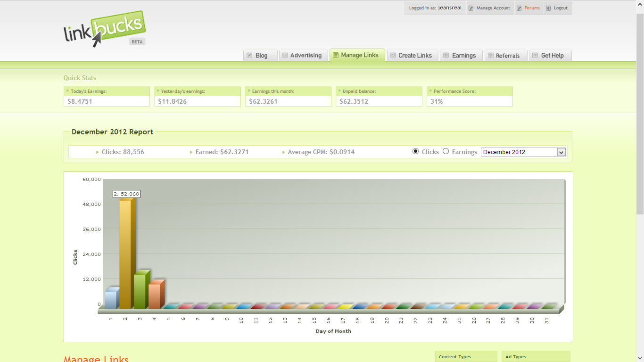Open the Forums link

pyautogui.click(x=532, y=8)
